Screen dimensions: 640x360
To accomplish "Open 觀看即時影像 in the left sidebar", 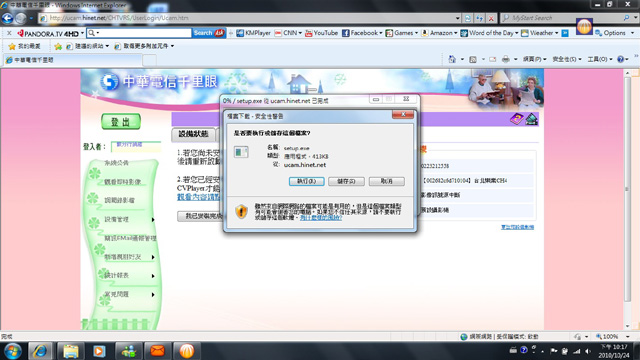I will (x=122, y=182).
